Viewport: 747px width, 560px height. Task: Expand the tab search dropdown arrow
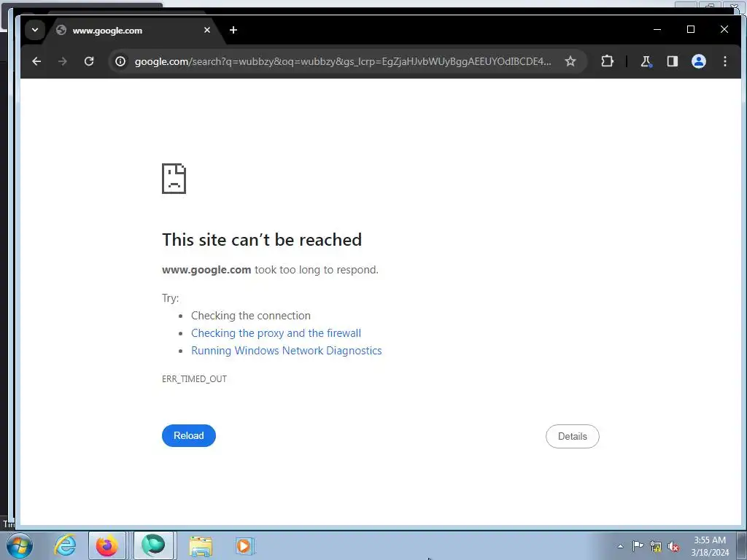(35, 30)
